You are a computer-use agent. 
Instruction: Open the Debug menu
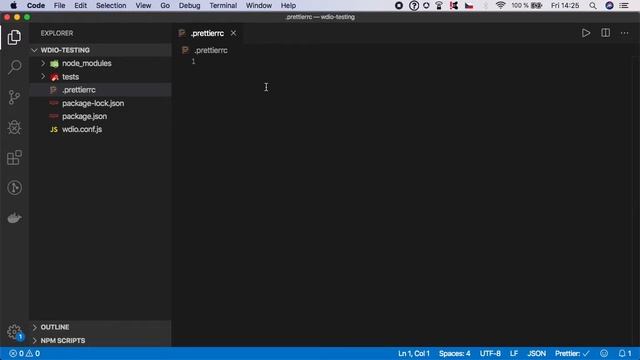[189, 6]
